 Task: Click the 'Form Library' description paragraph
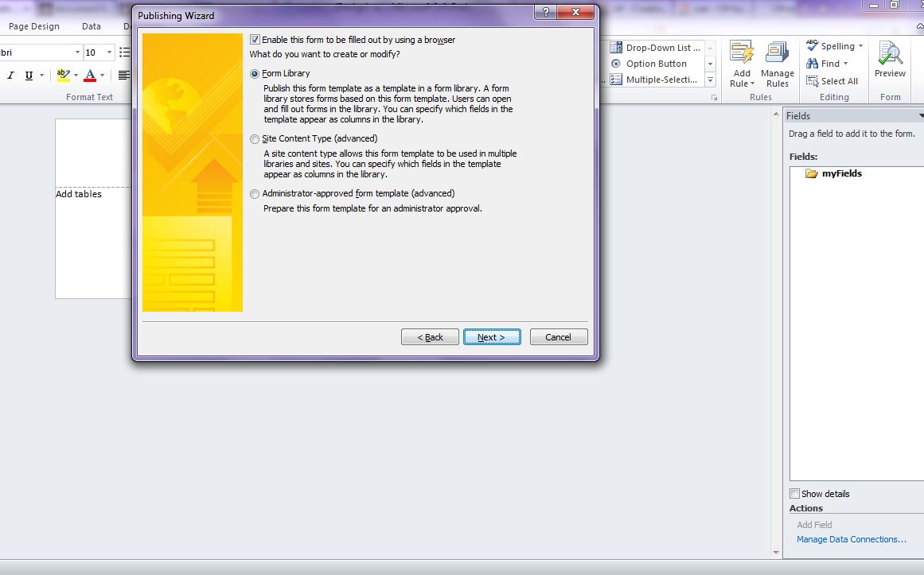388,103
